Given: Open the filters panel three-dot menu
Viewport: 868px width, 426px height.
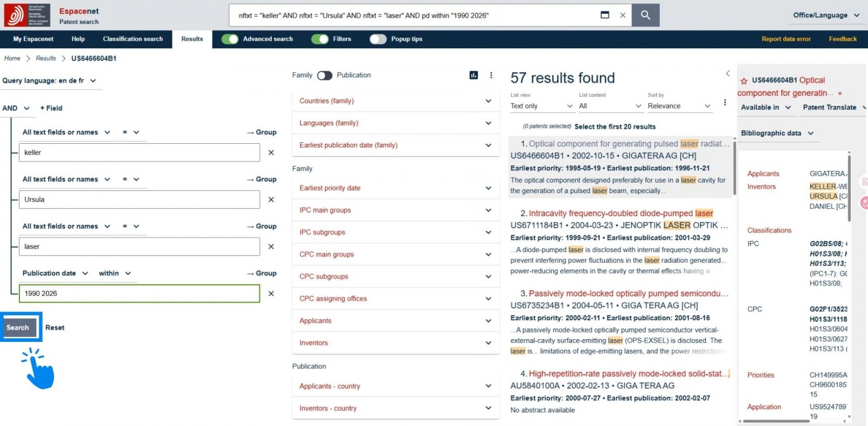Looking at the screenshot, I should pyautogui.click(x=491, y=75).
